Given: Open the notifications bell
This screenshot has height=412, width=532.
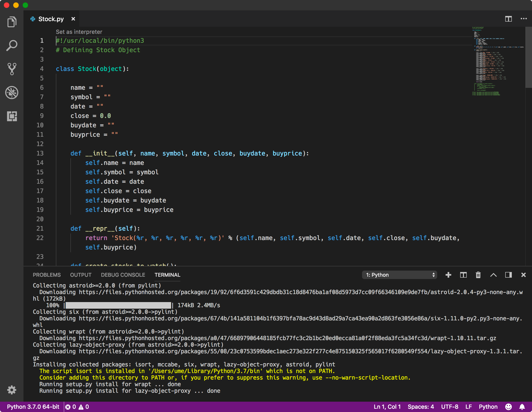Looking at the screenshot, I should coord(522,407).
